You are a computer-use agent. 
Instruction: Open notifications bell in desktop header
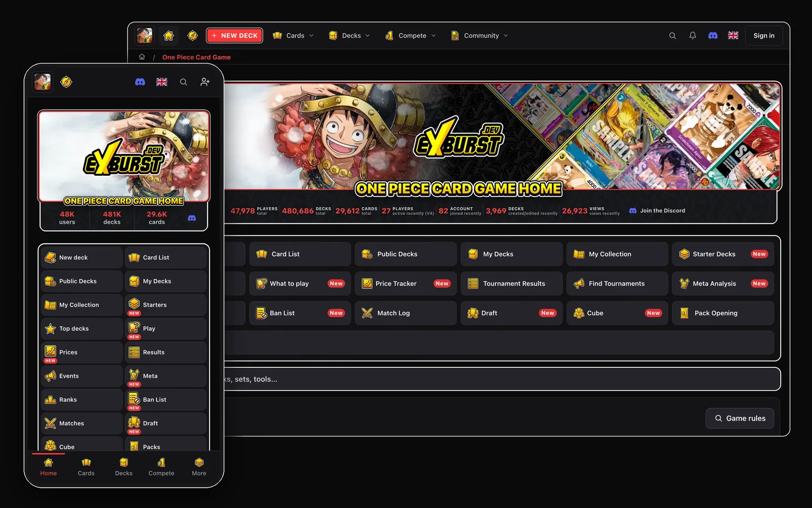693,36
